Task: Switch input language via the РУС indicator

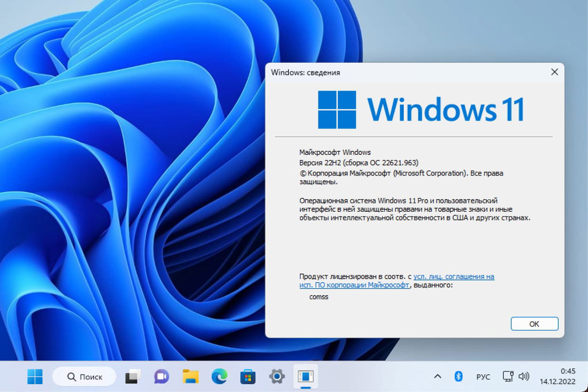Action: click(x=483, y=376)
